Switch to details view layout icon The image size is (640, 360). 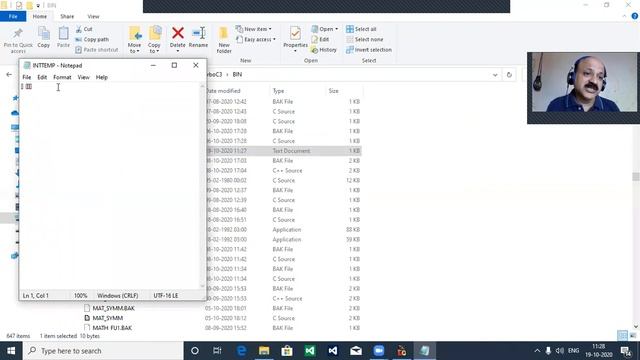point(622,336)
